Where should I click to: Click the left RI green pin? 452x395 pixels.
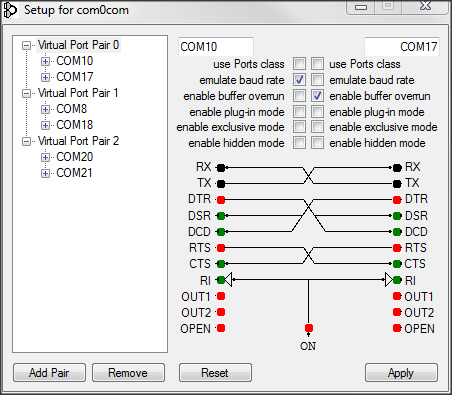point(221,280)
